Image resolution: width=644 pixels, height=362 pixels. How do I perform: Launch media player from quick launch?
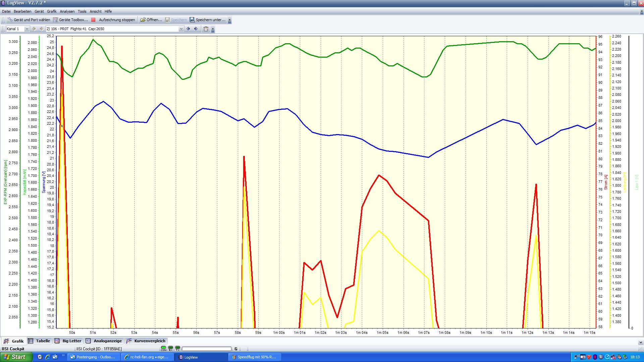tap(40, 357)
